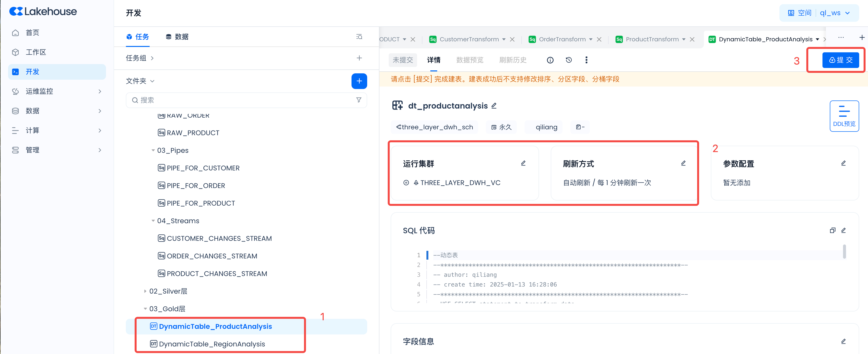Edit the 刷新方式 refresh setting
Viewport: 868px width, 354px height.
pyautogui.click(x=683, y=163)
